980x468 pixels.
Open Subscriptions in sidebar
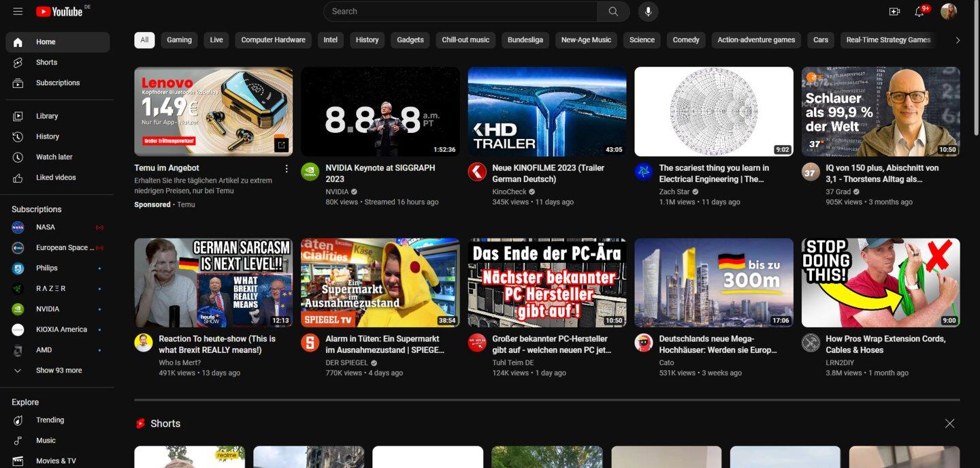pyautogui.click(x=58, y=83)
